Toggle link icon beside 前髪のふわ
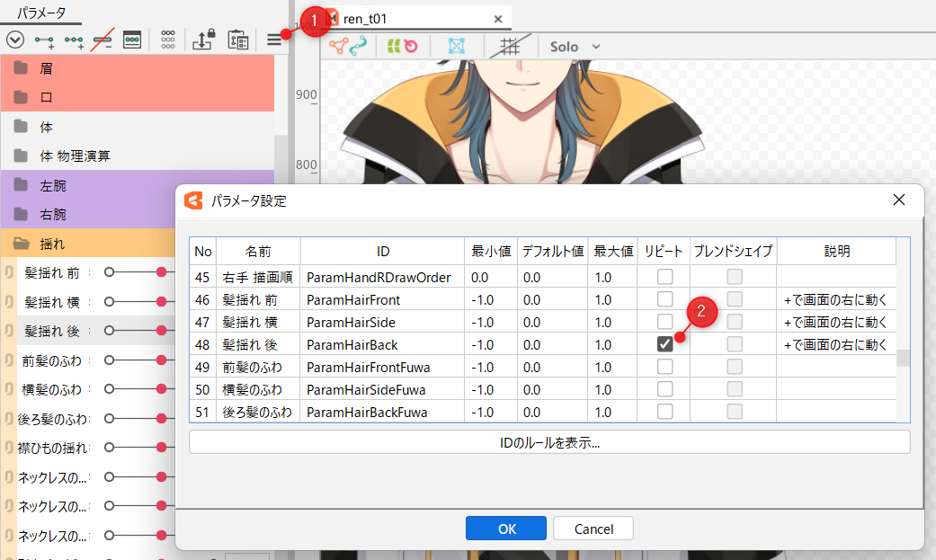936x560 pixels. pos(9,360)
